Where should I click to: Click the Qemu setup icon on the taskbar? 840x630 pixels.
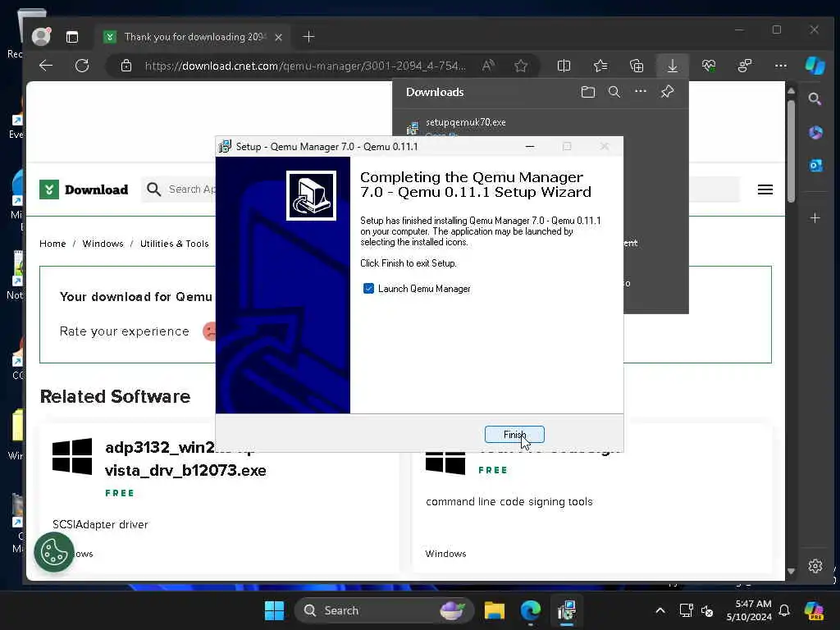[x=566, y=610]
